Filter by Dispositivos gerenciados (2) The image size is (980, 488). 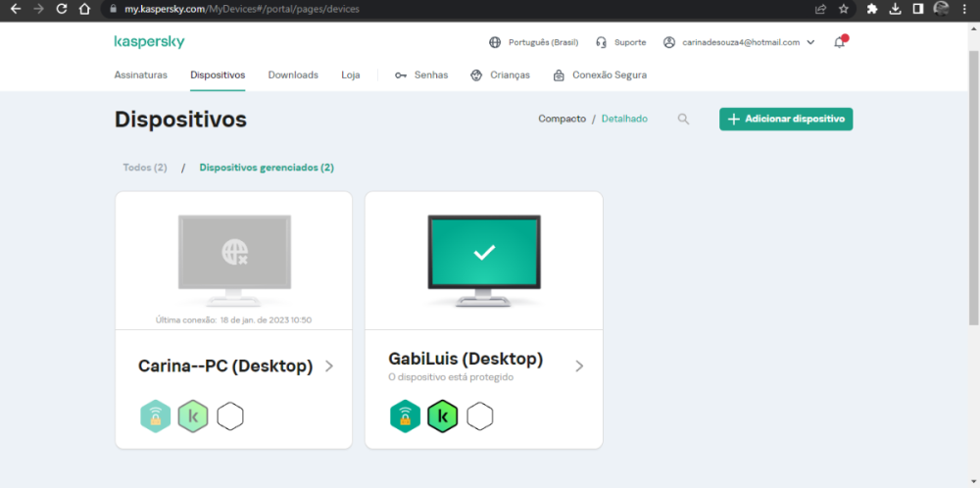click(x=267, y=168)
